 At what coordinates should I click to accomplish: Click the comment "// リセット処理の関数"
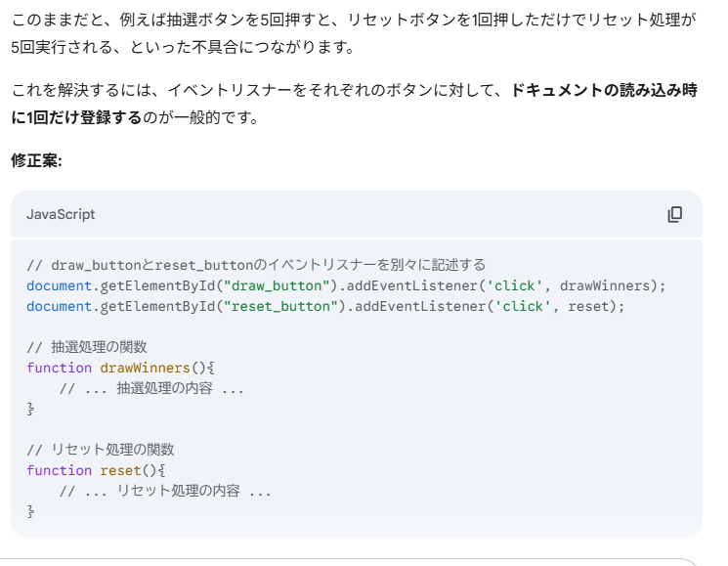tap(101, 450)
